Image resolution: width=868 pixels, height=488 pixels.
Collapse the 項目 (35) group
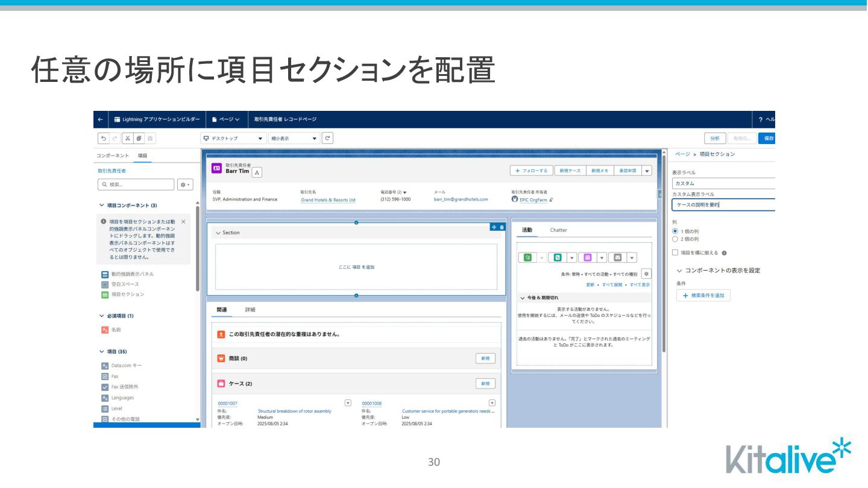tap(102, 351)
